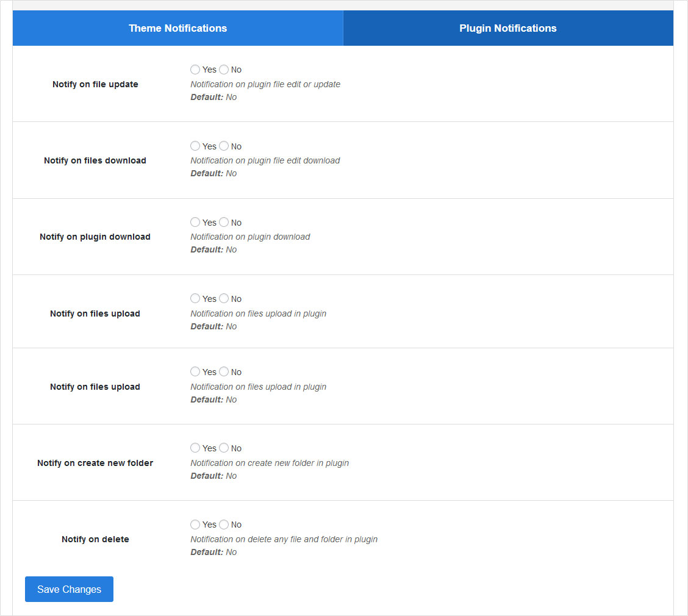Enable Yes for Notify on files download
The height and width of the screenshot is (616, 688).
195,146
